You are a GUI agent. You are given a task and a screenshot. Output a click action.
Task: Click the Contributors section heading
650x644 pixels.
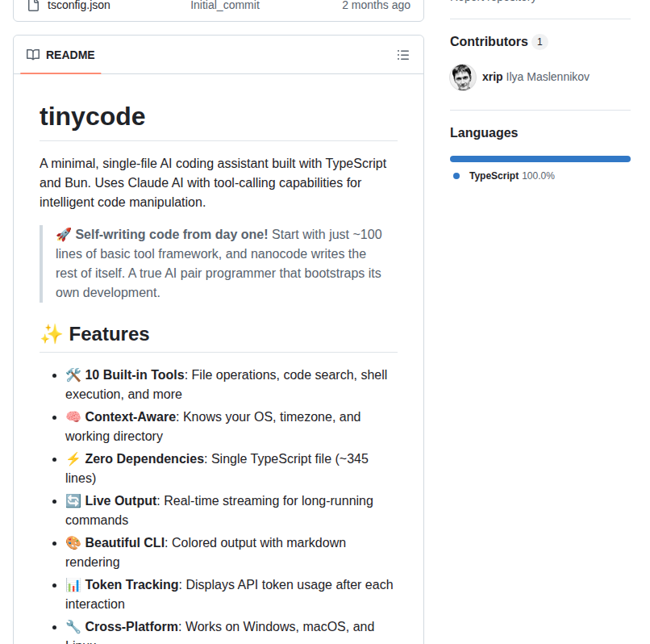pos(490,41)
